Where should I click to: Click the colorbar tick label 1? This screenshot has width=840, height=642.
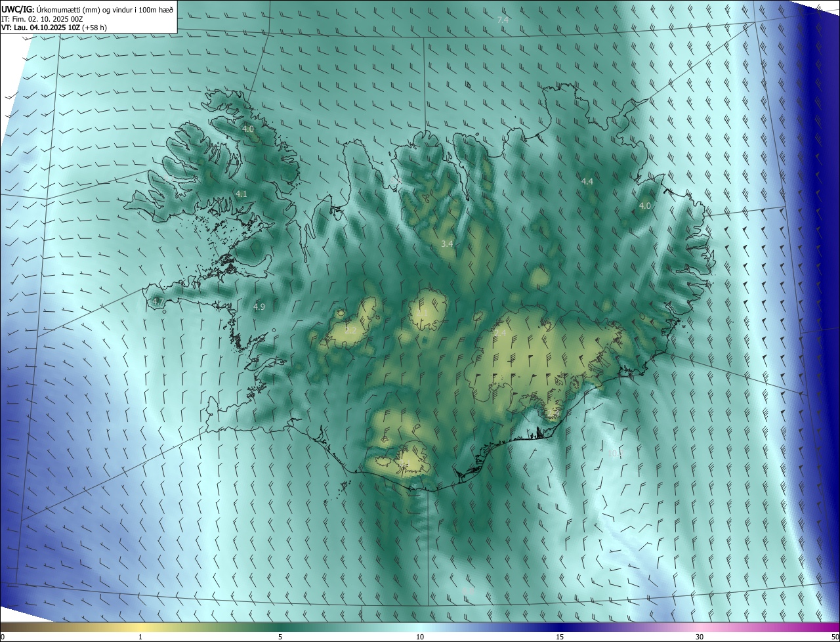click(x=140, y=637)
